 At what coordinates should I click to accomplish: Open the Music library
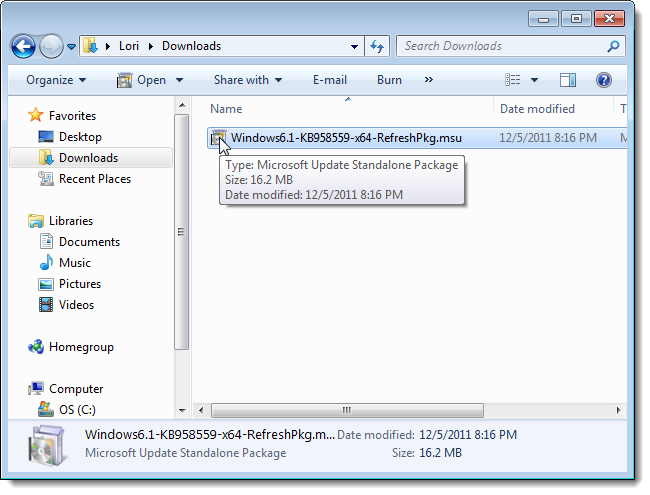click(x=75, y=263)
